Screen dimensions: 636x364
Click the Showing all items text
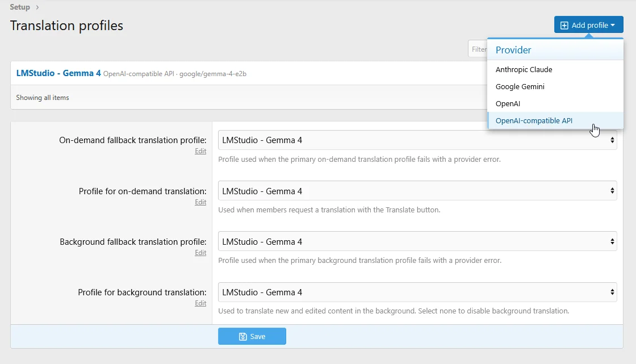[43, 98]
